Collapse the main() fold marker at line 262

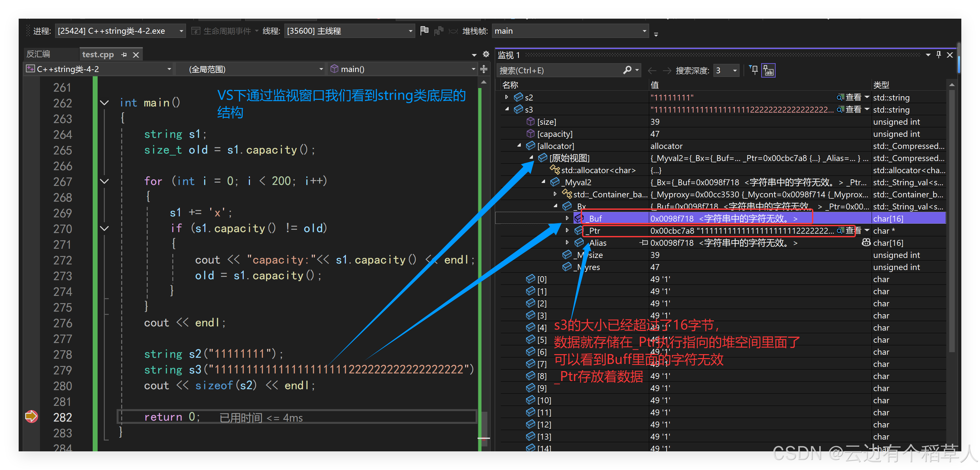(x=104, y=103)
